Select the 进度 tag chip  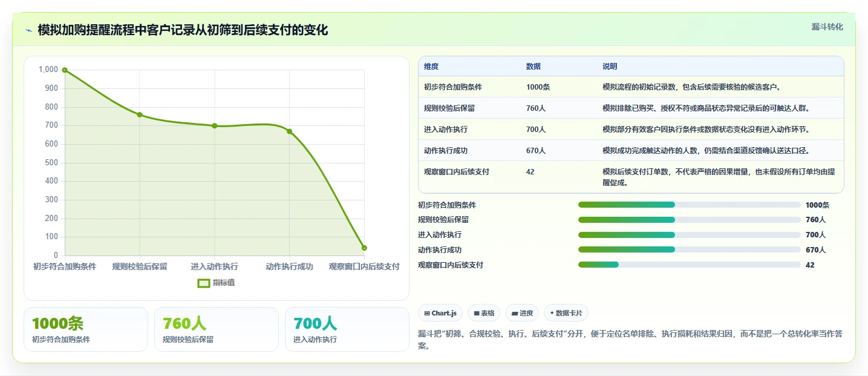(522, 313)
